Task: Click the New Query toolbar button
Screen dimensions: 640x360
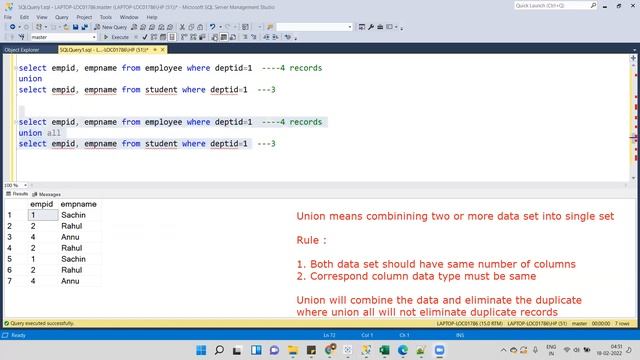Action: (111, 27)
